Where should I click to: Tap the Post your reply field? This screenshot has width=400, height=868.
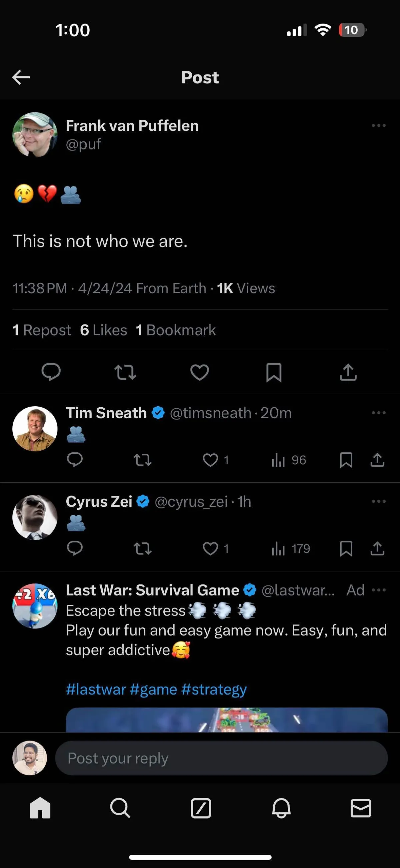[221, 758]
